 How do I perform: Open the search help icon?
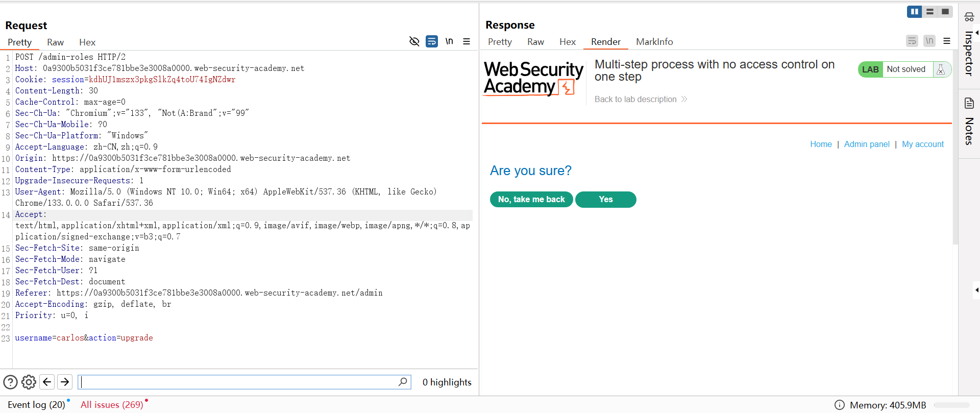[x=10, y=382]
